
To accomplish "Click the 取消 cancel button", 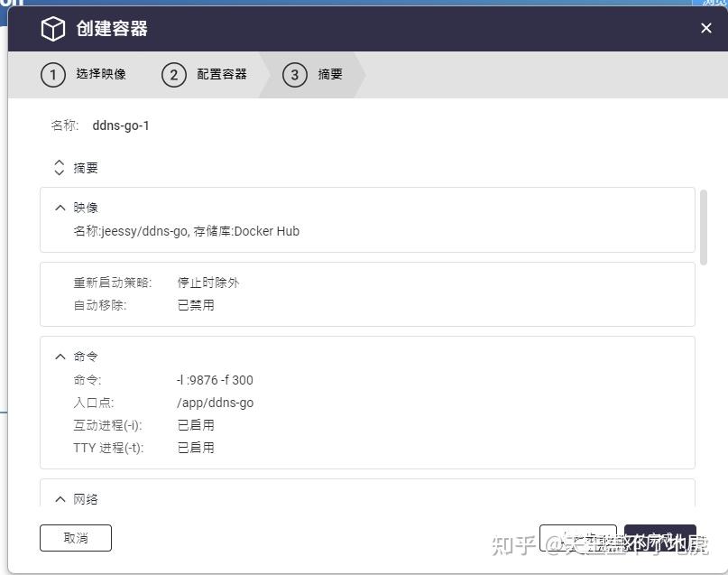I will point(75,537).
